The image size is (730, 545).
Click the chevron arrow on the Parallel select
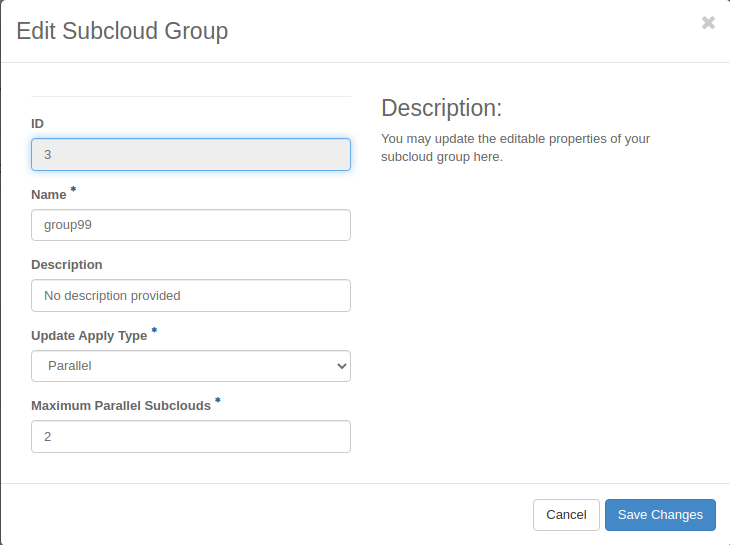(x=341, y=366)
